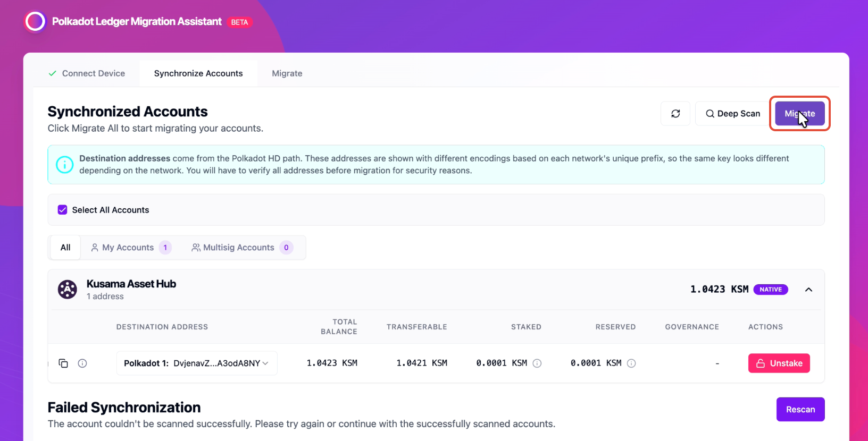The width and height of the screenshot is (868, 441).
Task: Click the info icon in destination addresses banner
Action: (65, 165)
